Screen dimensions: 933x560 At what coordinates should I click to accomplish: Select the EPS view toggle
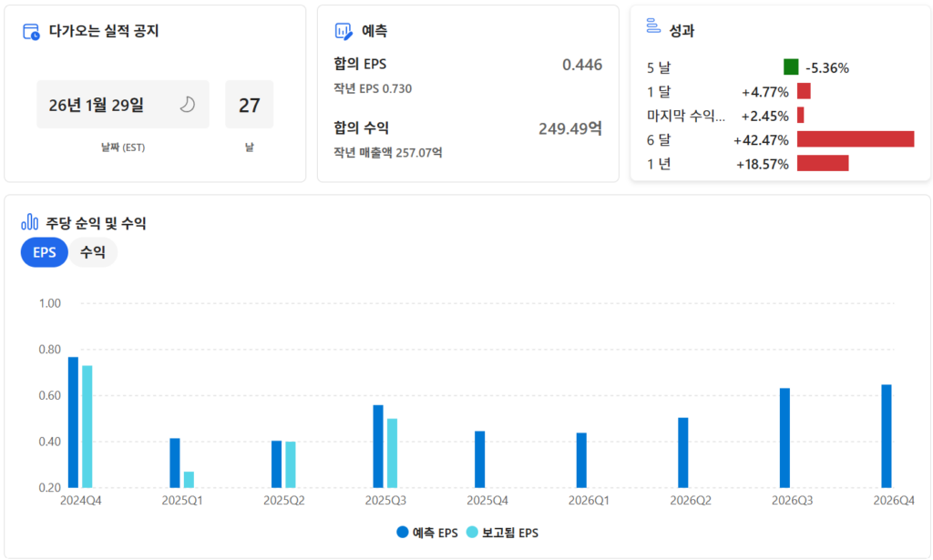43,252
